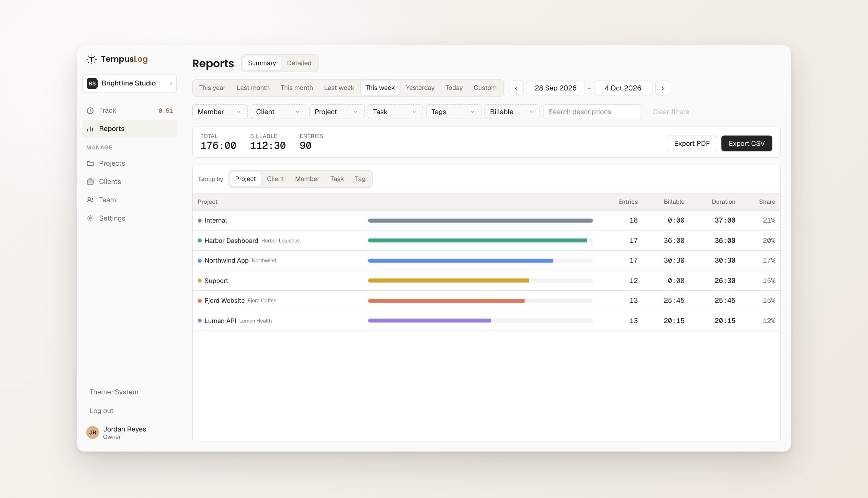868x498 pixels.
Task: Group results by Client
Action: click(x=275, y=179)
